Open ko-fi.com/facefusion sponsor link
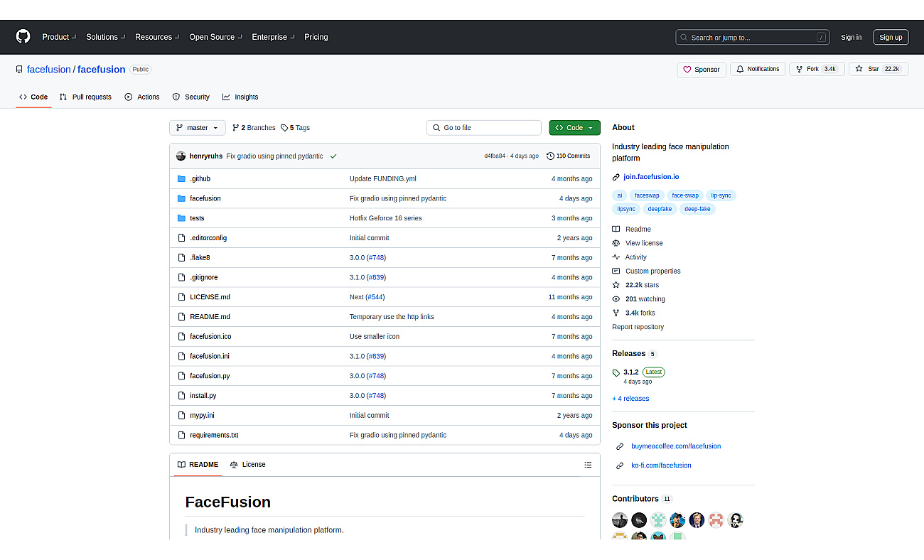 point(661,465)
